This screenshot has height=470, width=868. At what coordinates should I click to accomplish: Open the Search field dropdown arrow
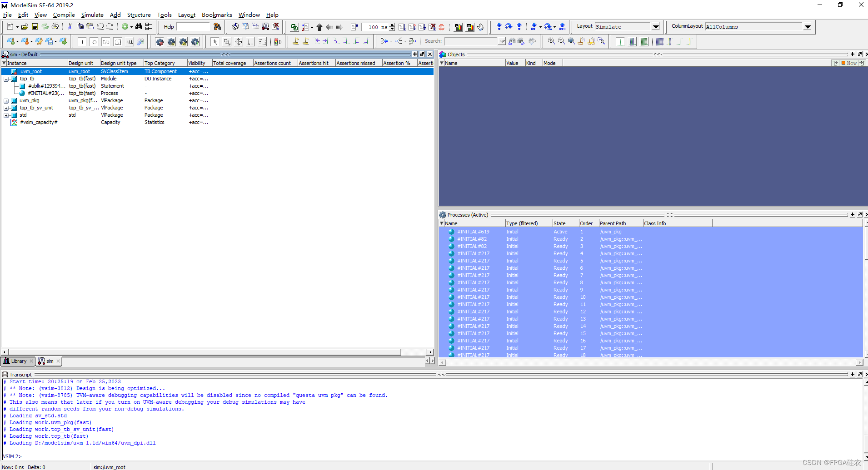[502, 41]
